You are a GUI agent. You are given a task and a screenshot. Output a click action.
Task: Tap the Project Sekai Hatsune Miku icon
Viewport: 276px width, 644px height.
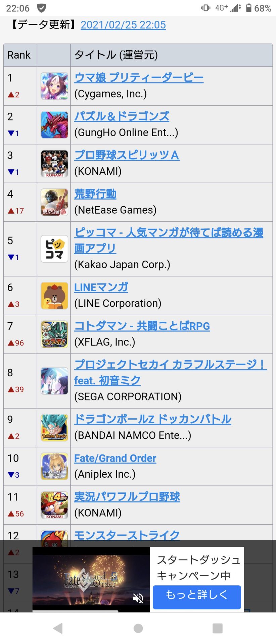click(54, 381)
